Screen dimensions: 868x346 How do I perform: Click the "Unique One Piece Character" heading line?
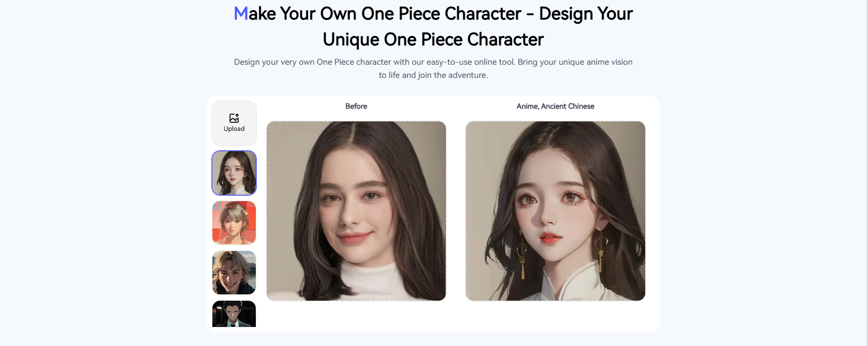click(x=433, y=40)
